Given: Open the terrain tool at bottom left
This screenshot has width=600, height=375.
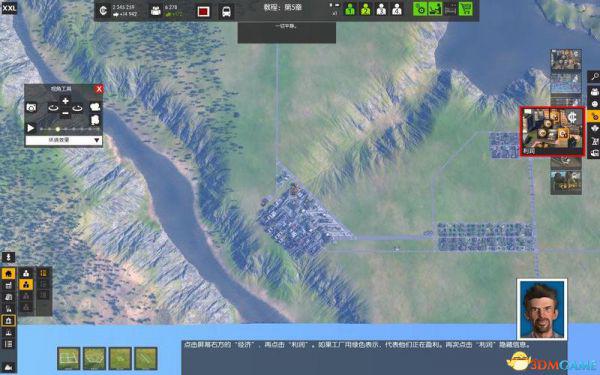Looking at the screenshot, I should point(8,367).
